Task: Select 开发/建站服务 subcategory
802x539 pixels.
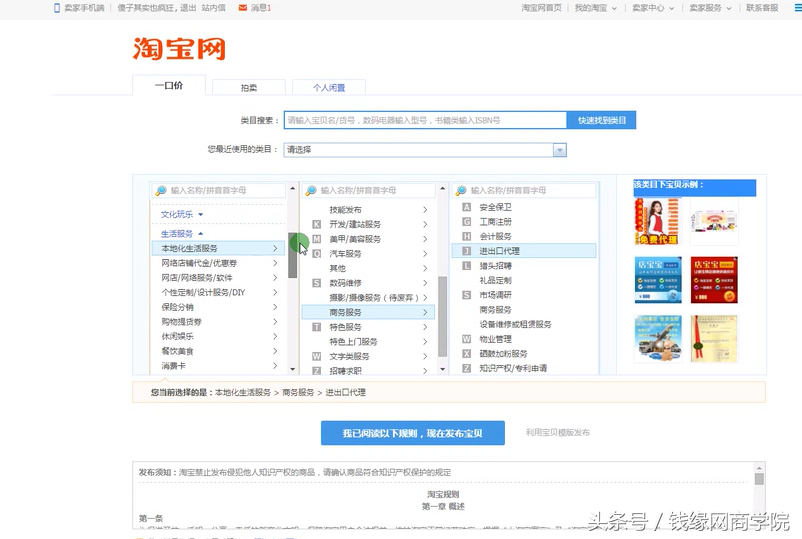Action: (368, 224)
